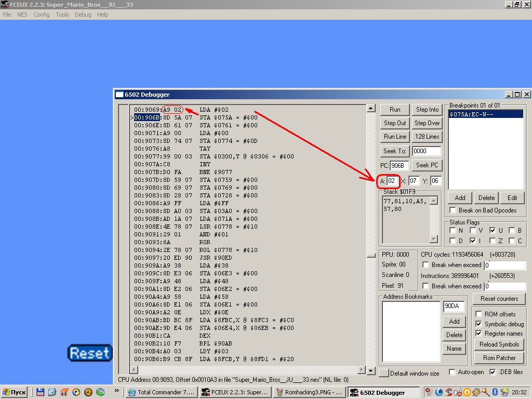Click the Reload Symbols button

tap(499, 344)
